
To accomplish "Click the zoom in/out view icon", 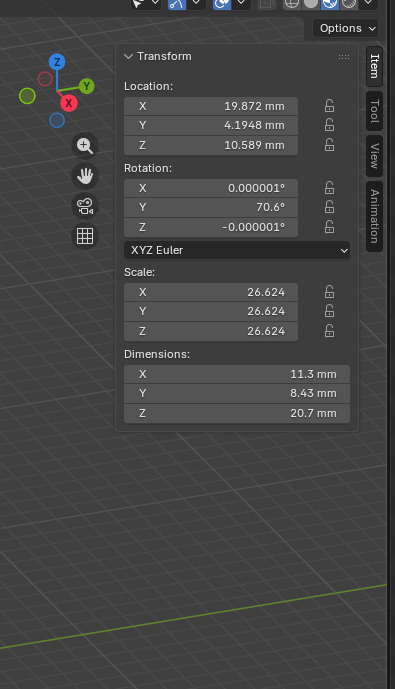I will click(x=85, y=145).
